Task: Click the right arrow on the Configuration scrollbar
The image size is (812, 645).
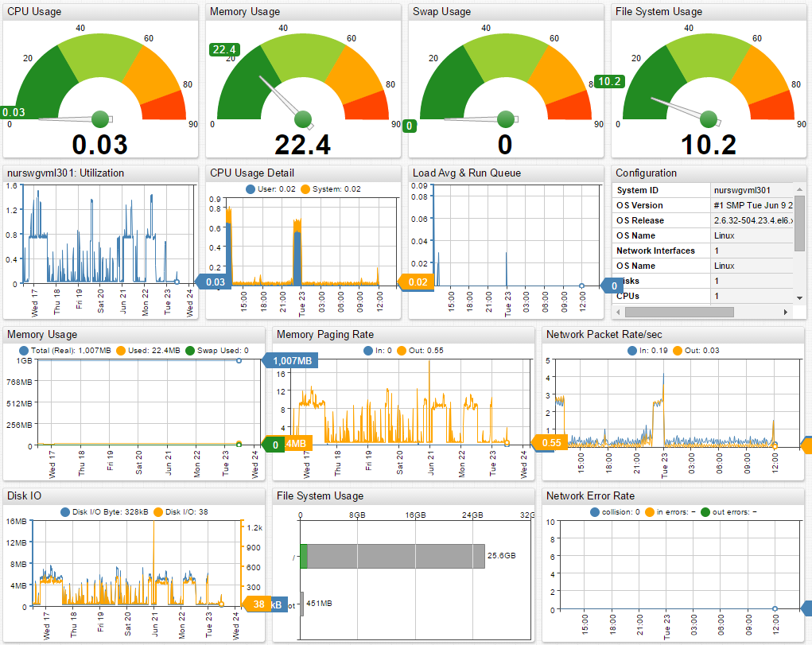Action: (x=785, y=312)
